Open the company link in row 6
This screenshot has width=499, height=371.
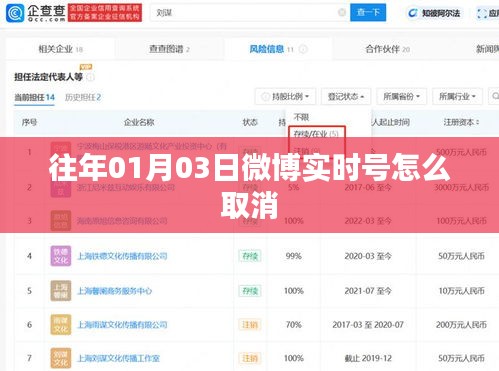[122, 325]
